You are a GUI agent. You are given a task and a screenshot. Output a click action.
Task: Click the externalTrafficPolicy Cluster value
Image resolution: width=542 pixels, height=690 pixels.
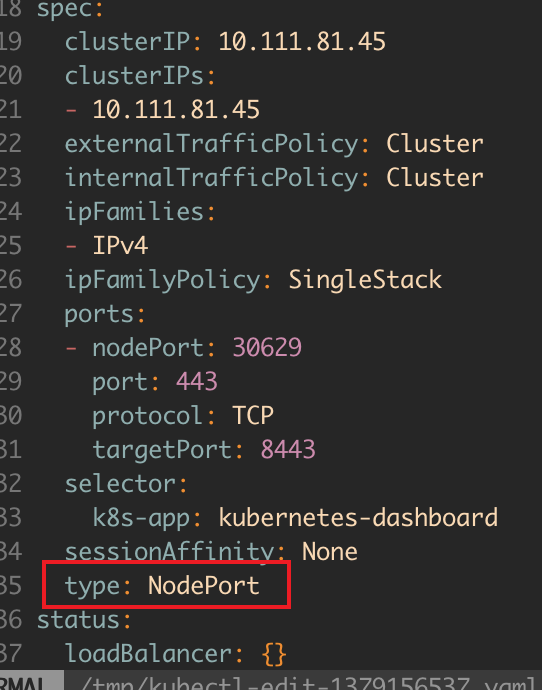(x=435, y=144)
